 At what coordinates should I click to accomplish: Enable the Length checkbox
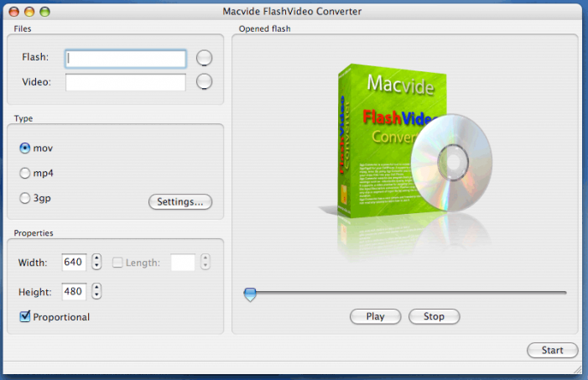[x=118, y=263]
